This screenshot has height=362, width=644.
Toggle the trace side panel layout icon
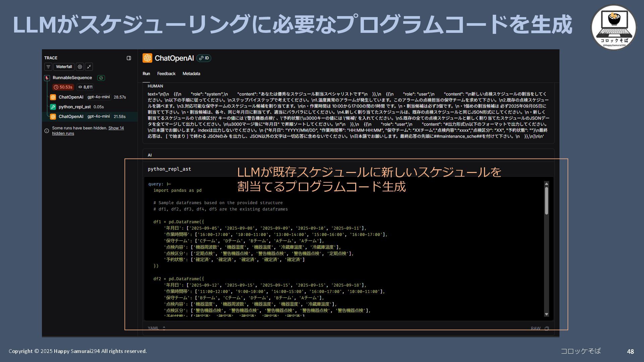(x=129, y=58)
